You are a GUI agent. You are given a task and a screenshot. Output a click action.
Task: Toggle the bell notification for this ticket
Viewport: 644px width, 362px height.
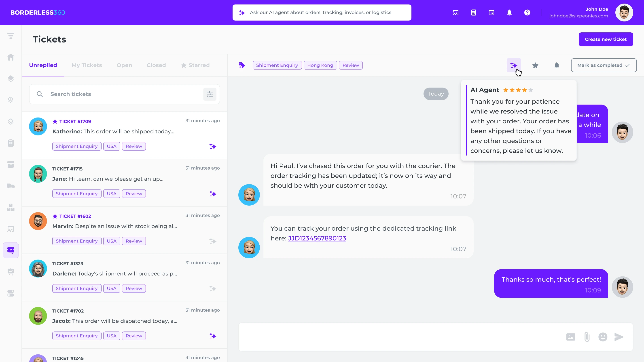557,65
